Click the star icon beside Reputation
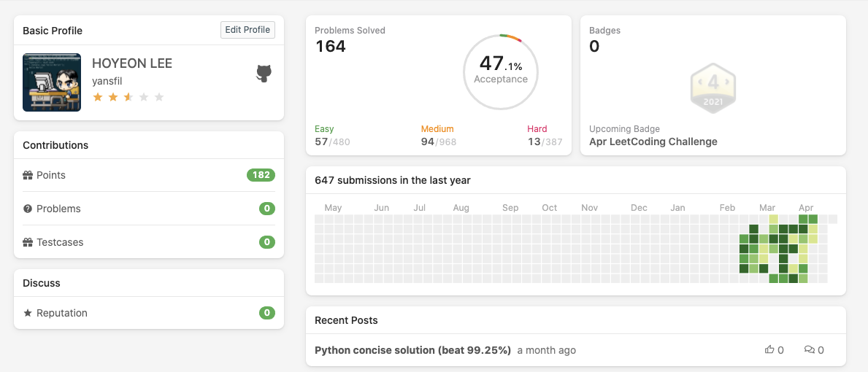Image resolution: width=868 pixels, height=372 pixels. 28,313
